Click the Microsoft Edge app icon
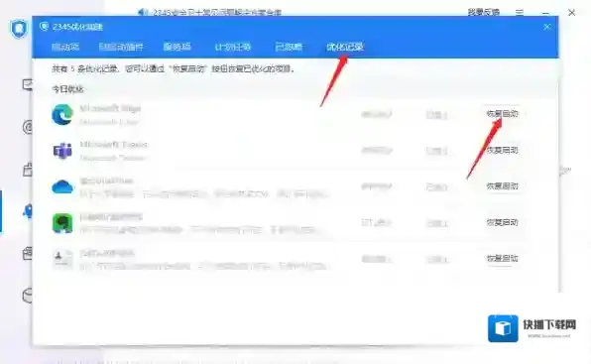 [62, 114]
